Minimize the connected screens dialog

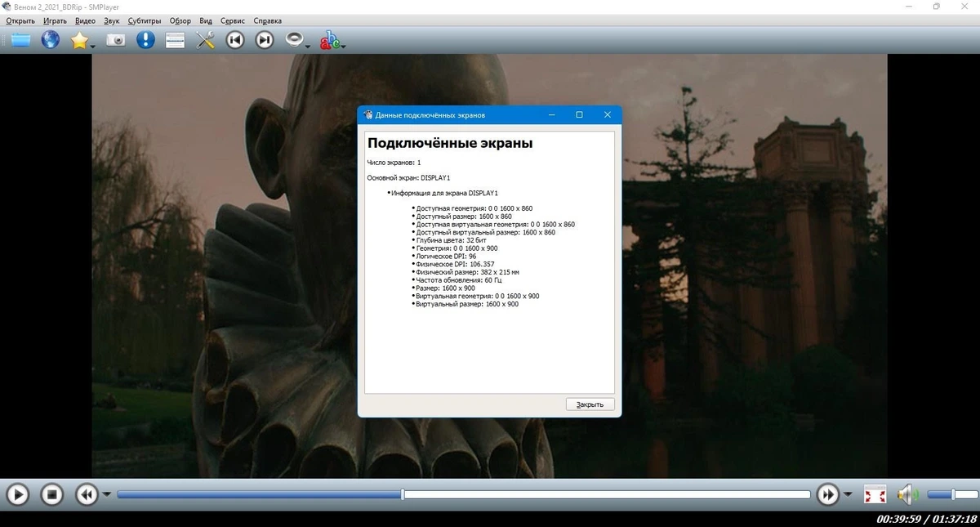[551, 115]
